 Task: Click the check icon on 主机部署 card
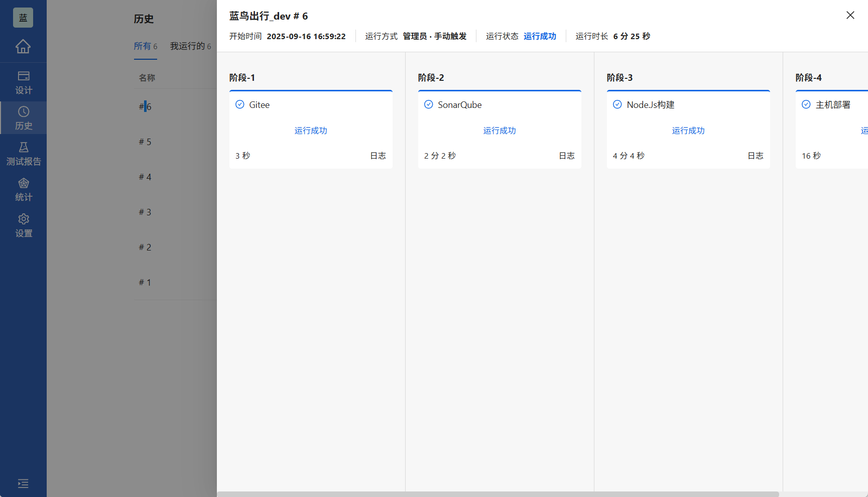806,104
